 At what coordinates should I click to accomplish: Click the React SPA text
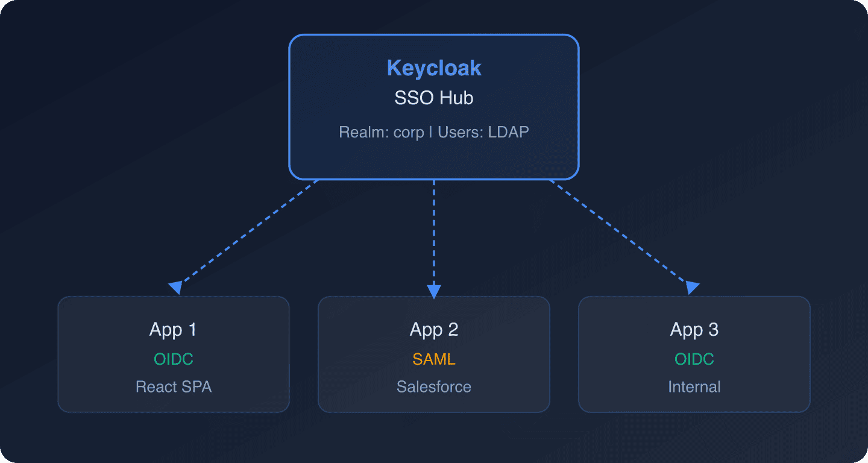coord(174,386)
